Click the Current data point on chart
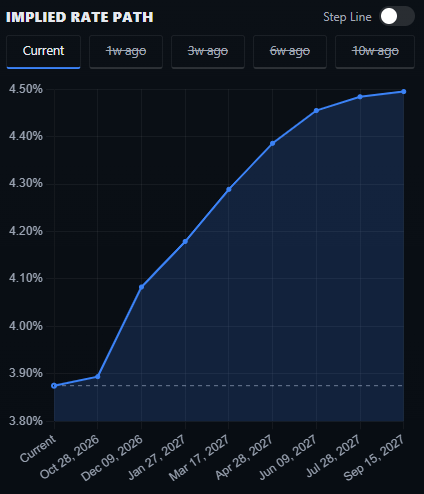424x494 pixels. 54,386
